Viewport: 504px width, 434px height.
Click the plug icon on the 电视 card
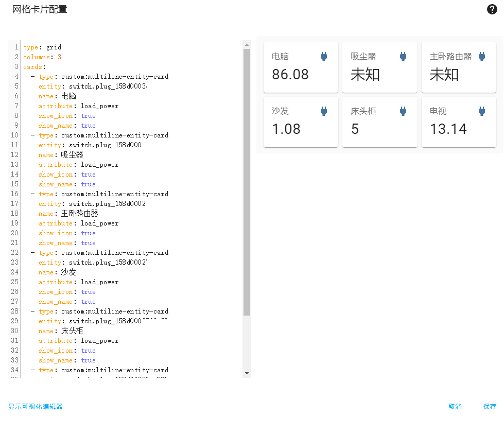click(x=482, y=111)
